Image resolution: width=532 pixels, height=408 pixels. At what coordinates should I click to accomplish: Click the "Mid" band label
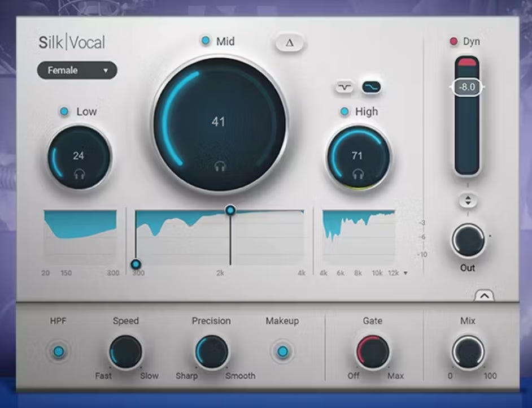pyautogui.click(x=226, y=41)
